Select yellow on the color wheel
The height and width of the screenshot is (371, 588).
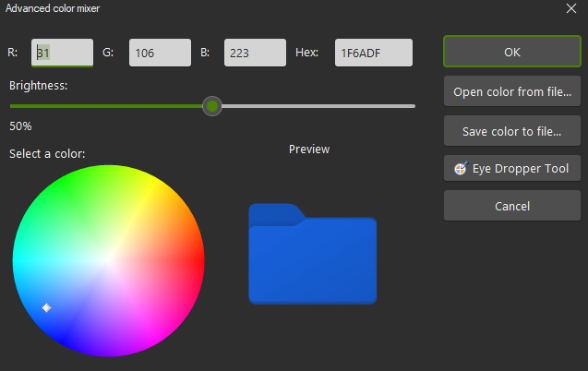click(152, 183)
